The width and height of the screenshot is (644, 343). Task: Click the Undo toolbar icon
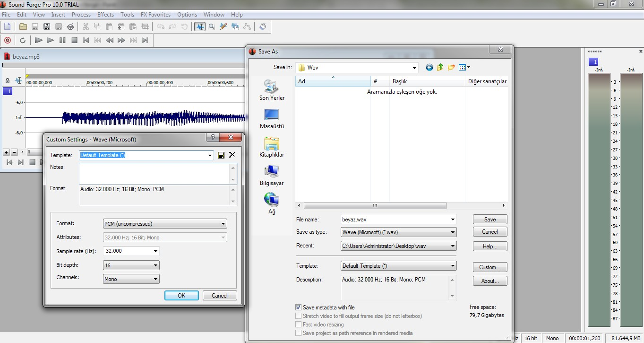point(161,26)
